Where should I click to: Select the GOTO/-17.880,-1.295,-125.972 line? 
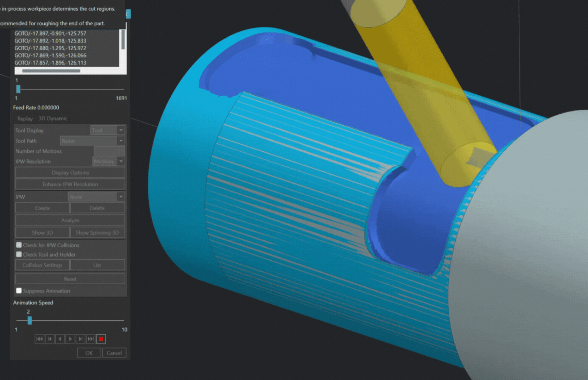[50, 48]
